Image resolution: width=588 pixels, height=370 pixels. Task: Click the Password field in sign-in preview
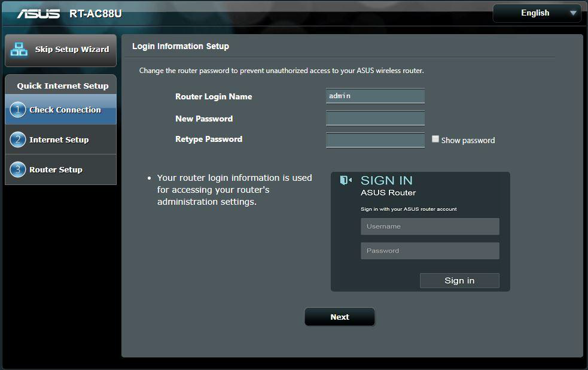(x=429, y=251)
